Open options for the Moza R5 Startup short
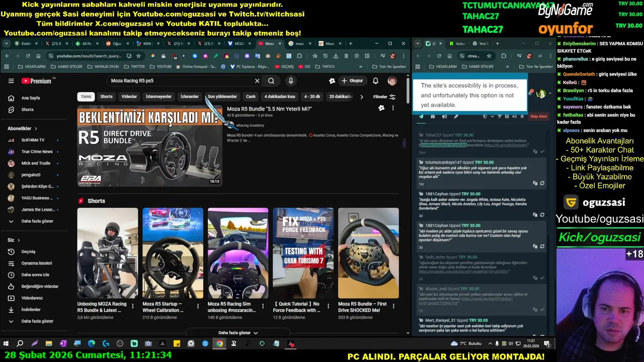644x362 pixels. coord(198,306)
